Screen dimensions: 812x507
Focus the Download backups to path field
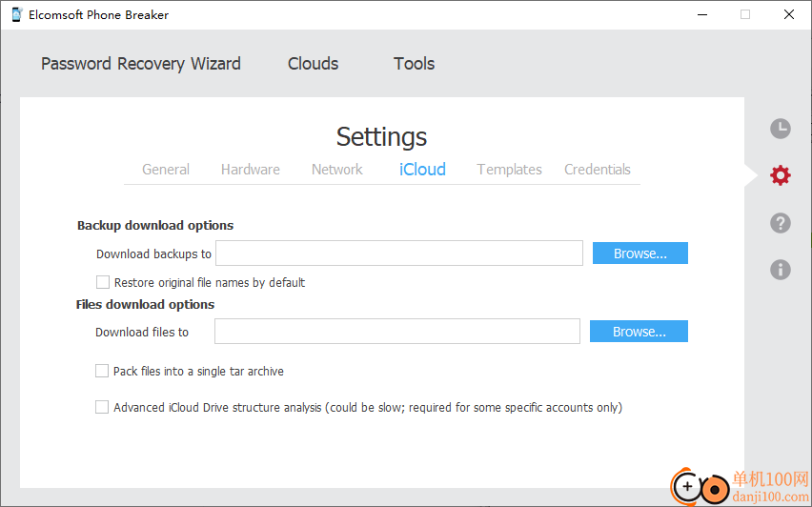pyautogui.click(x=399, y=253)
